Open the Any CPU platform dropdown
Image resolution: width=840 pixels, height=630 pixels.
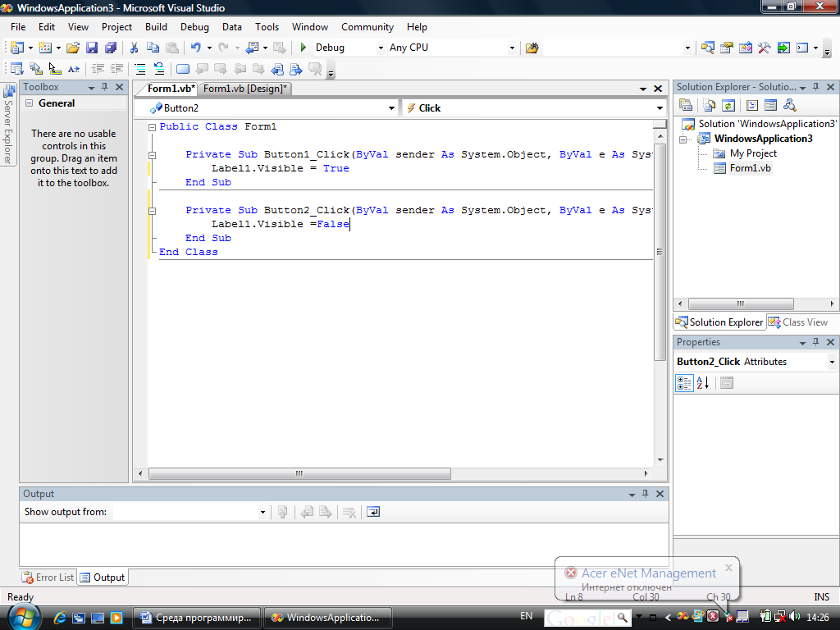512,48
